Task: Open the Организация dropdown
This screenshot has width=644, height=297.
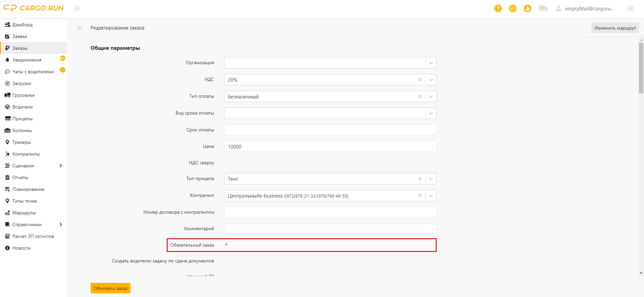Action: coord(330,63)
